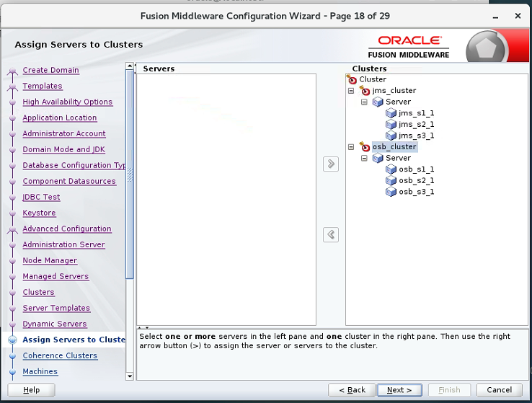Open the Machines step
The width and height of the screenshot is (532, 403).
[40, 371]
